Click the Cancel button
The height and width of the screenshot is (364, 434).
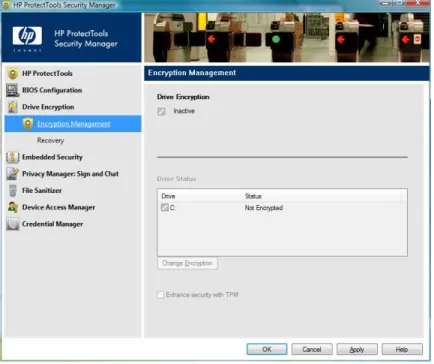(x=312, y=350)
